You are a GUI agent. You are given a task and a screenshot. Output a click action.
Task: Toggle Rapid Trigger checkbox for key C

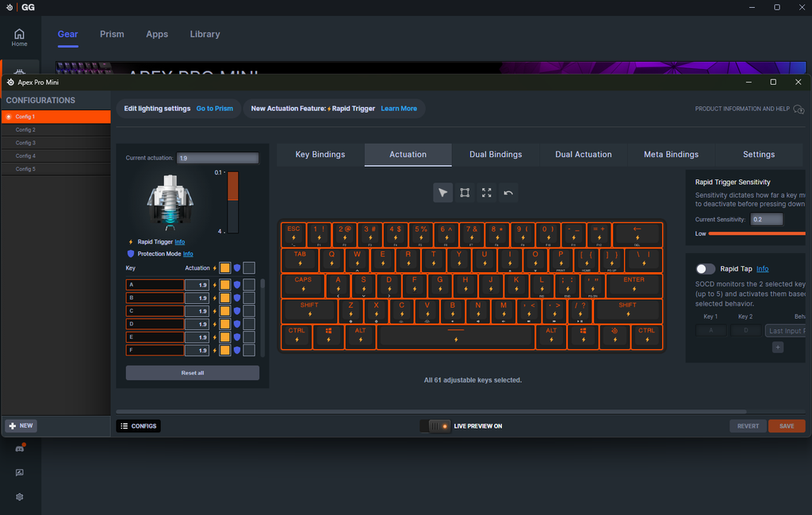[224, 311]
